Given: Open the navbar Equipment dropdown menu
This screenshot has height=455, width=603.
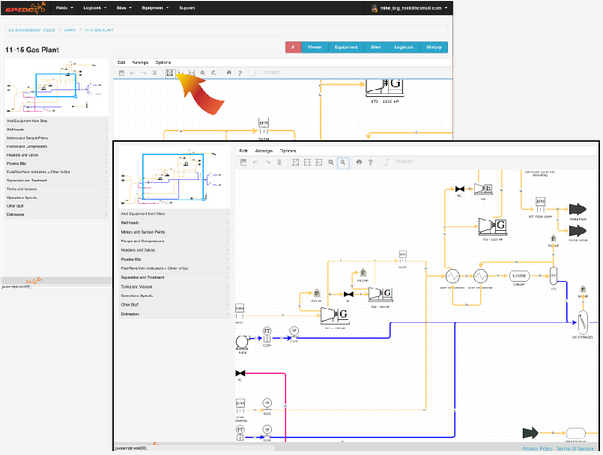Looking at the screenshot, I should click(155, 8).
